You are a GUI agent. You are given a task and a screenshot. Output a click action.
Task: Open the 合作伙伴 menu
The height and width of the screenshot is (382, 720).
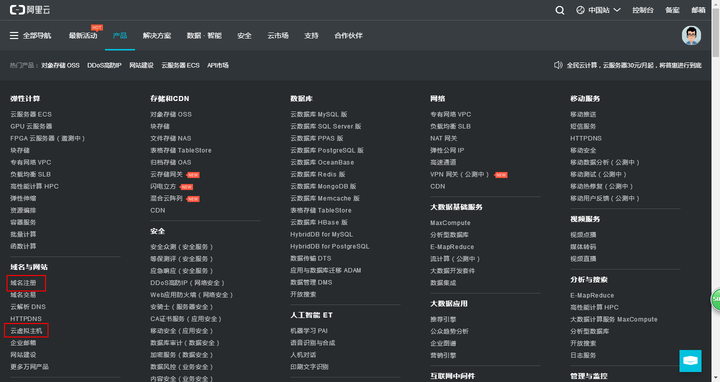(x=348, y=35)
